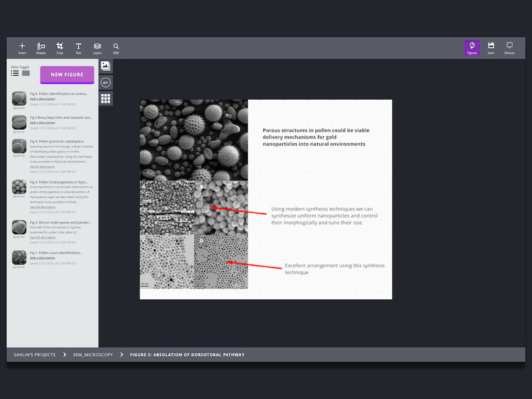Select the Shapes tool
The height and width of the screenshot is (399, 532).
pos(41,47)
